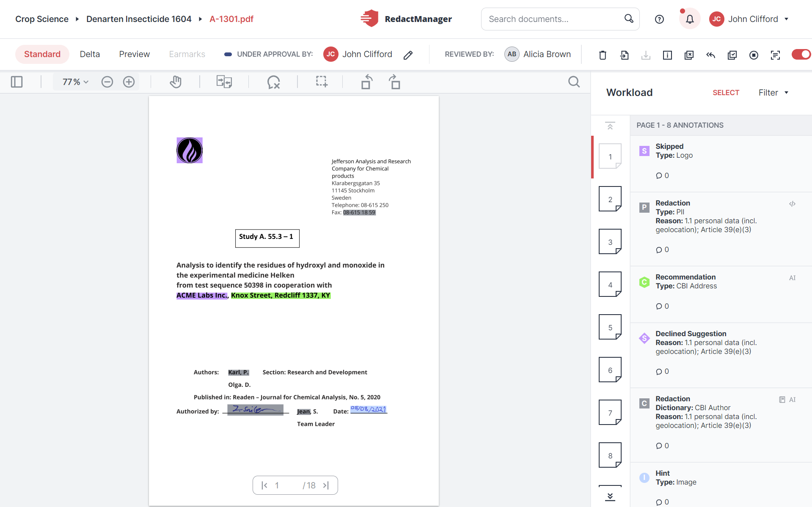Zoom in with the plus icon
The width and height of the screenshot is (812, 507).
coord(129,82)
